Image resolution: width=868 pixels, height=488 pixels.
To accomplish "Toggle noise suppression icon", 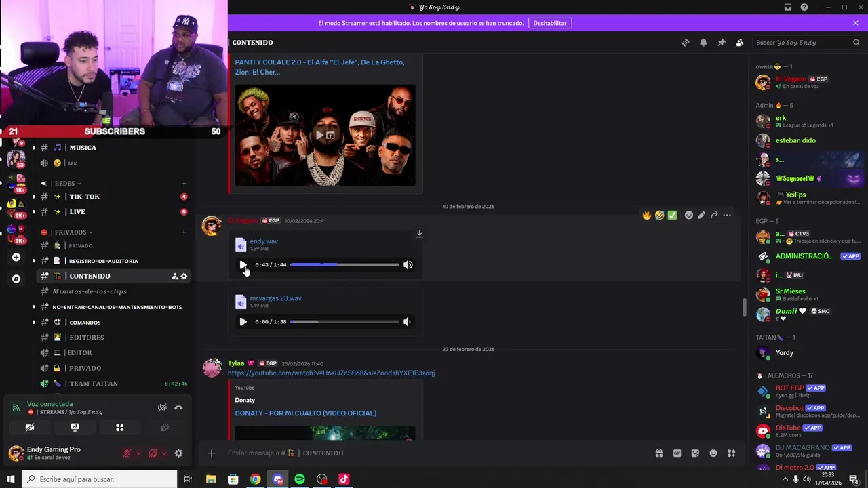I will pyautogui.click(x=162, y=408).
